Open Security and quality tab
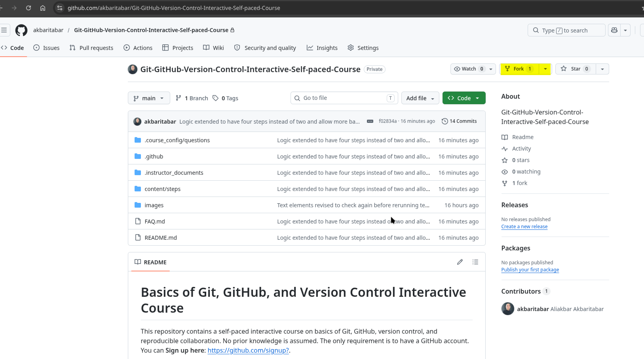Image resolution: width=644 pixels, height=359 pixels. [265, 48]
